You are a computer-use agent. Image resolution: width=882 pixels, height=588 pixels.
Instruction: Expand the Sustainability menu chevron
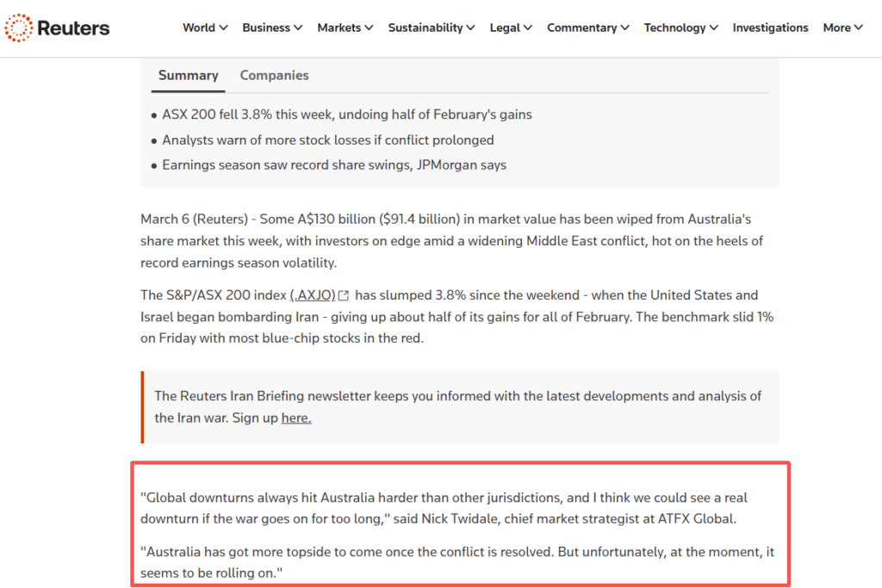(470, 28)
